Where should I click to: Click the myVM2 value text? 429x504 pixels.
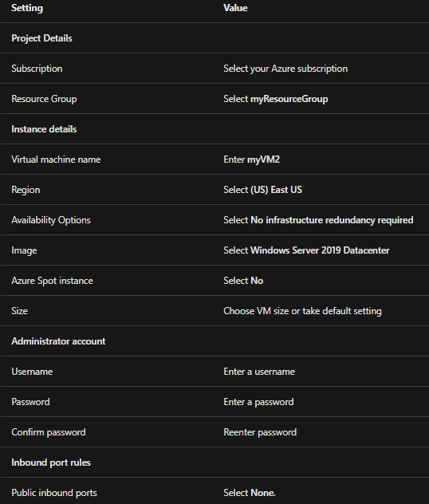click(263, 159)
